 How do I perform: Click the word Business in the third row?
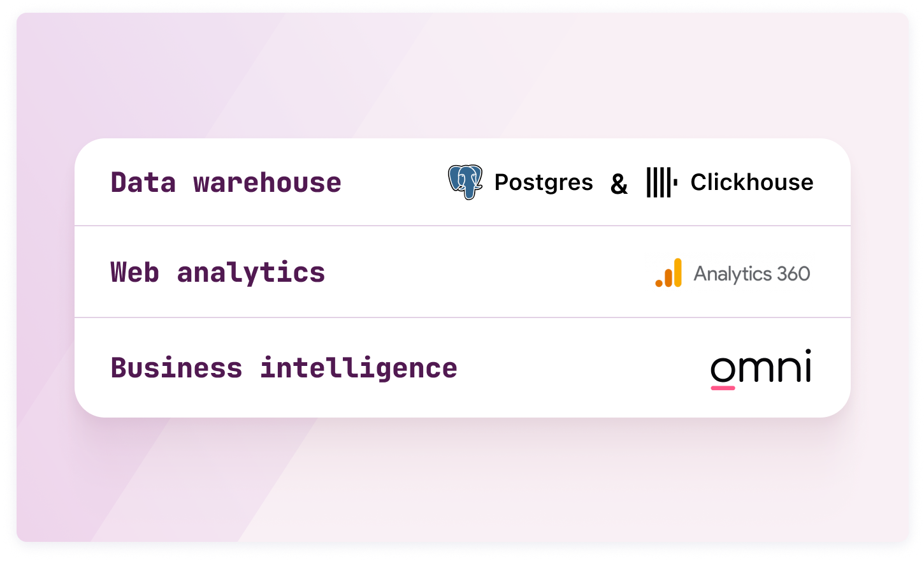[177, 368]
